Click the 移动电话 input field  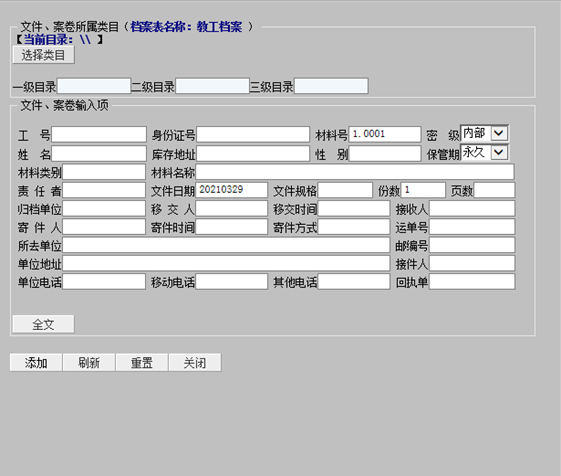tap(231, 282)
